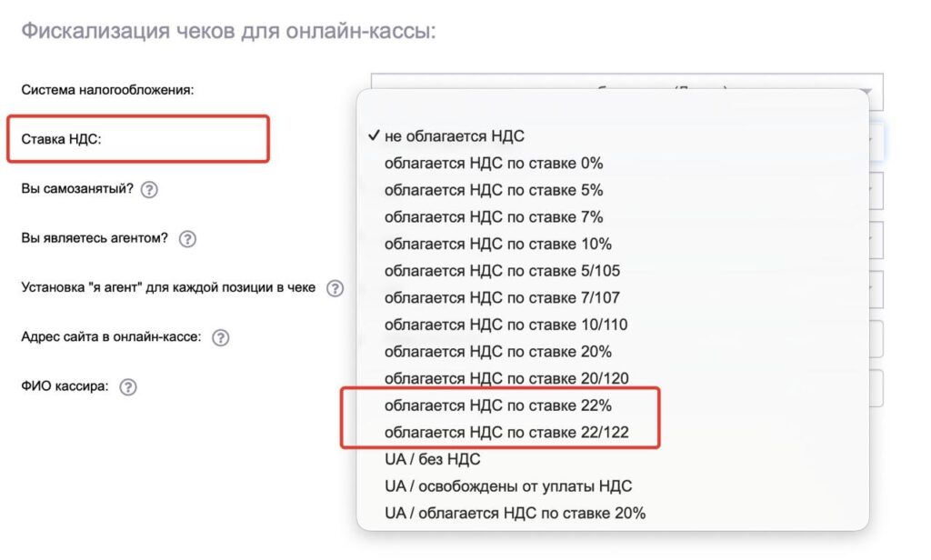This screenshot has width=931, height=560.
Task: Expand the "Система налогообложения" dropdown arrow
Action: tap(866, 91)
